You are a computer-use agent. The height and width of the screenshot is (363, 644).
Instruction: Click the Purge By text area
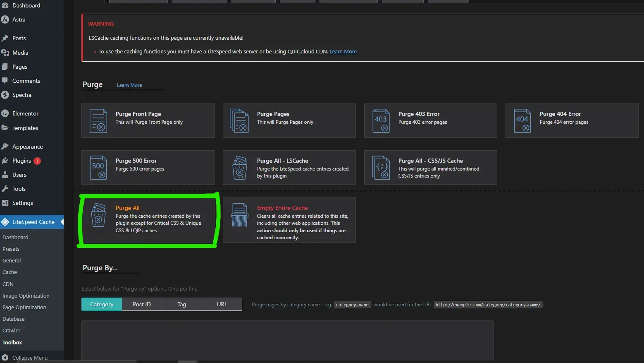(287, 341)
